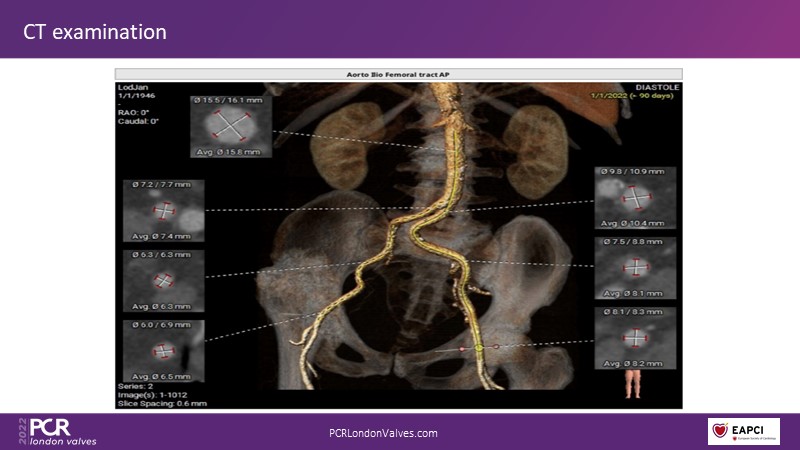Screen dimensions: 800x450
Task: Click the yellow marker on the femoral artery
Action: (x=478, y=346)
